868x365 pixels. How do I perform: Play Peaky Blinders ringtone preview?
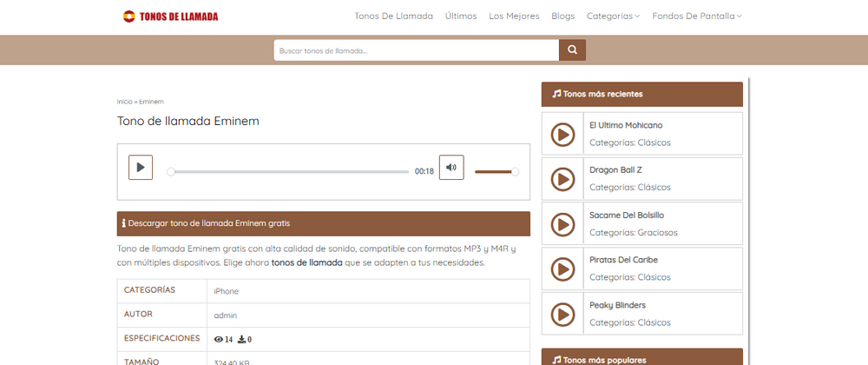pyautogui.click(x=562, y=314)
